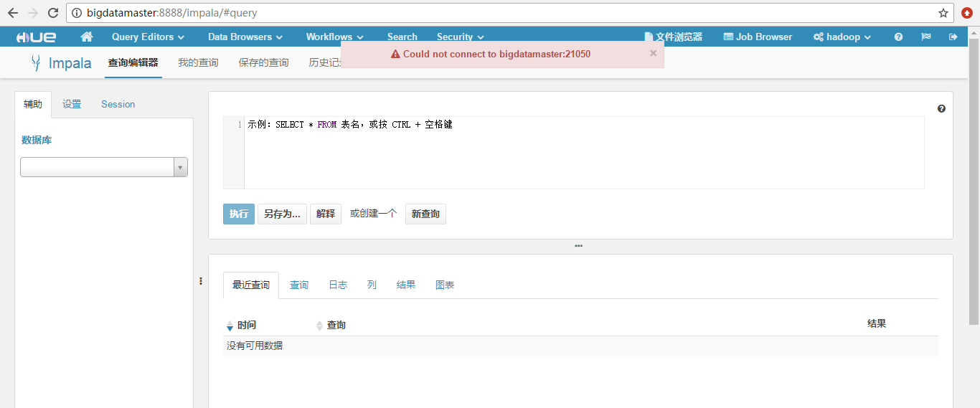Open the Workflows dropdown
Viewport: 980px width, 408px height.
point(334,37)
